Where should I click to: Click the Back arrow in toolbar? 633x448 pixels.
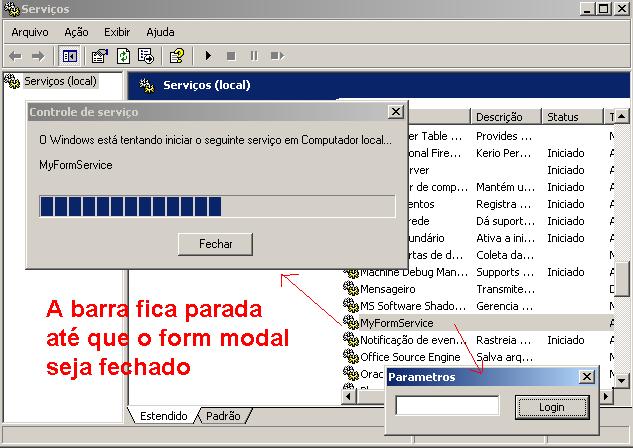click(15, 56)
